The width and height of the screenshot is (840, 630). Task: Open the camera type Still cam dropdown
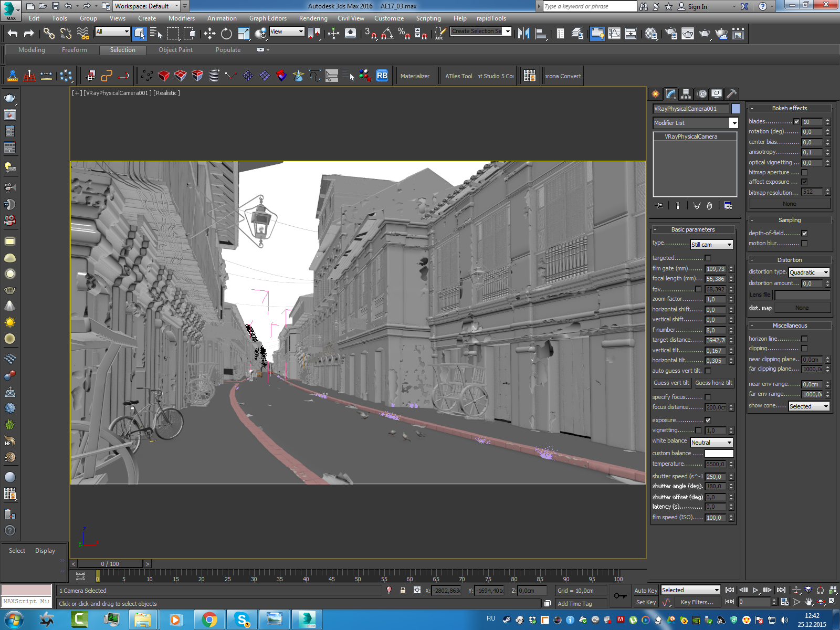tap(711, 245)
